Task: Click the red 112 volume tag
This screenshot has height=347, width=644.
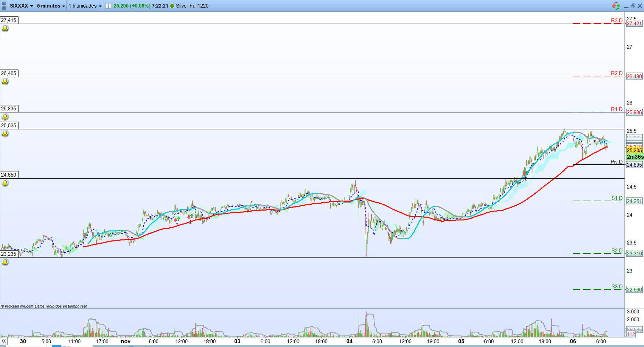Action: [x=631, y=334]
